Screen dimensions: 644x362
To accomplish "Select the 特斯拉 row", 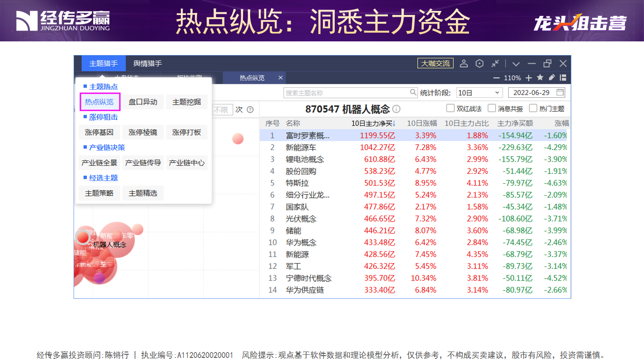I will 415,183.
